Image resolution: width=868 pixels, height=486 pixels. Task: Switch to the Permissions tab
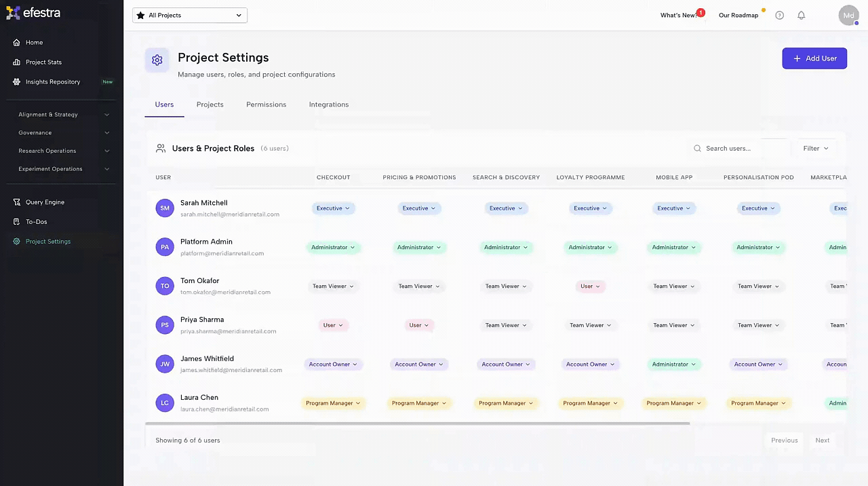tap(266, 105)
